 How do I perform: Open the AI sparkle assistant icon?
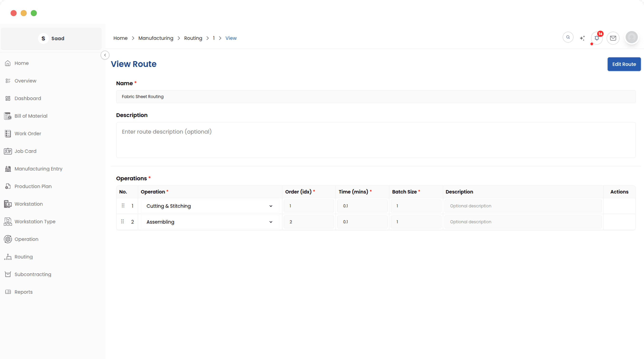582,38
